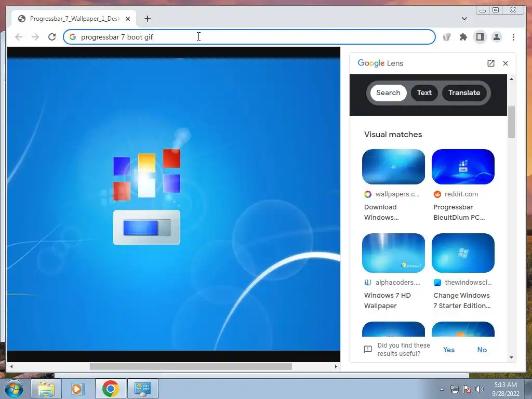Go back with the browser back arrow
Image resolution: width=532 pixels, height=399 pixels.
tap(19, 37)
